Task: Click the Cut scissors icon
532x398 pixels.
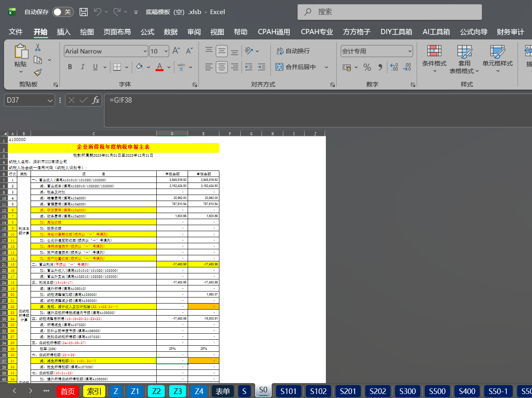Action: 38,47
